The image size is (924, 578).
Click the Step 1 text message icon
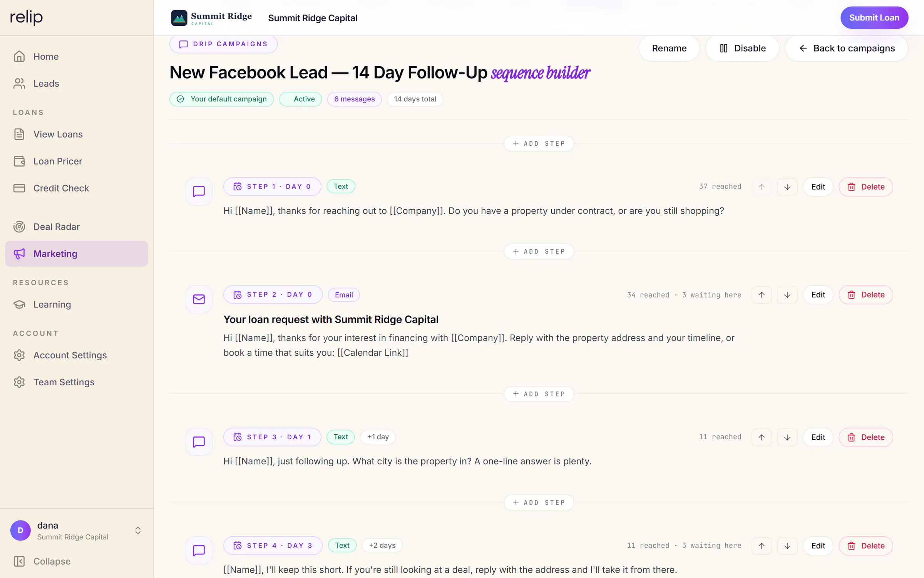(199, 191)
